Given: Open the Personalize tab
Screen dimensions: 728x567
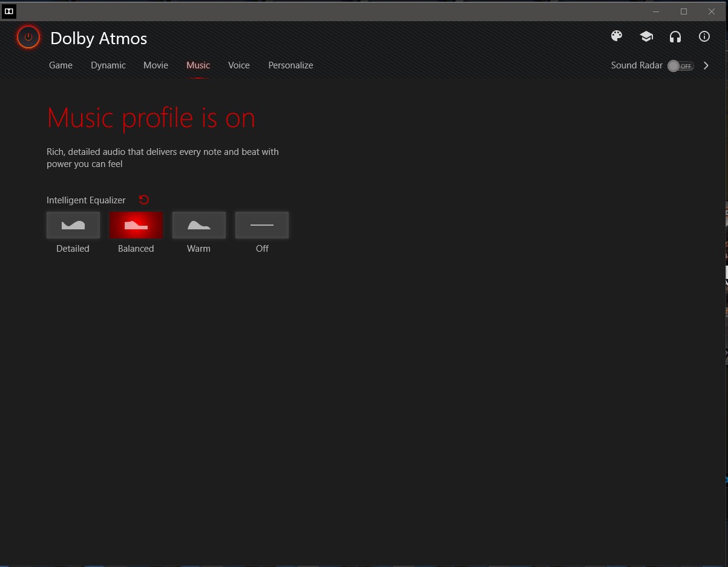Looking at the screenshot, I should tap(290, 65).
